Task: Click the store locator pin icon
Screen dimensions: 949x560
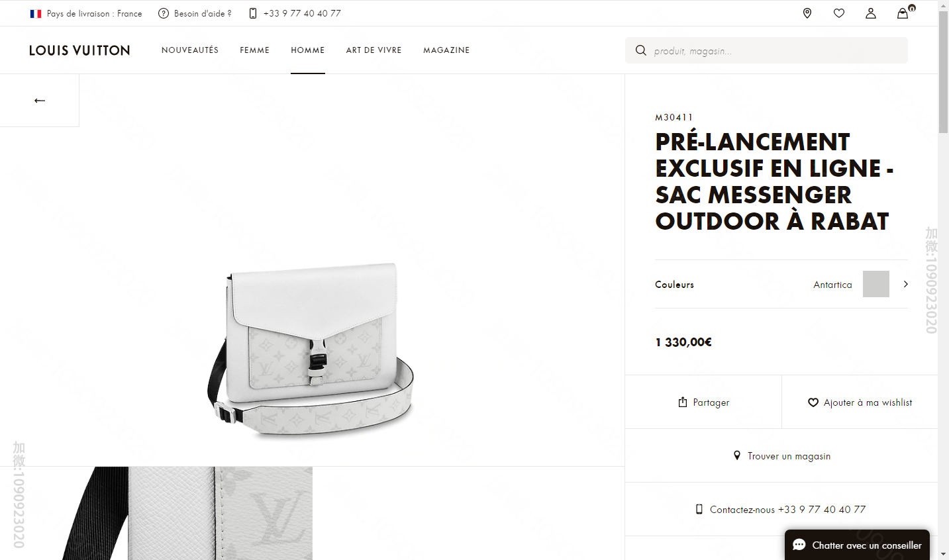Action: pyautogui.click(x=807, y=13)
